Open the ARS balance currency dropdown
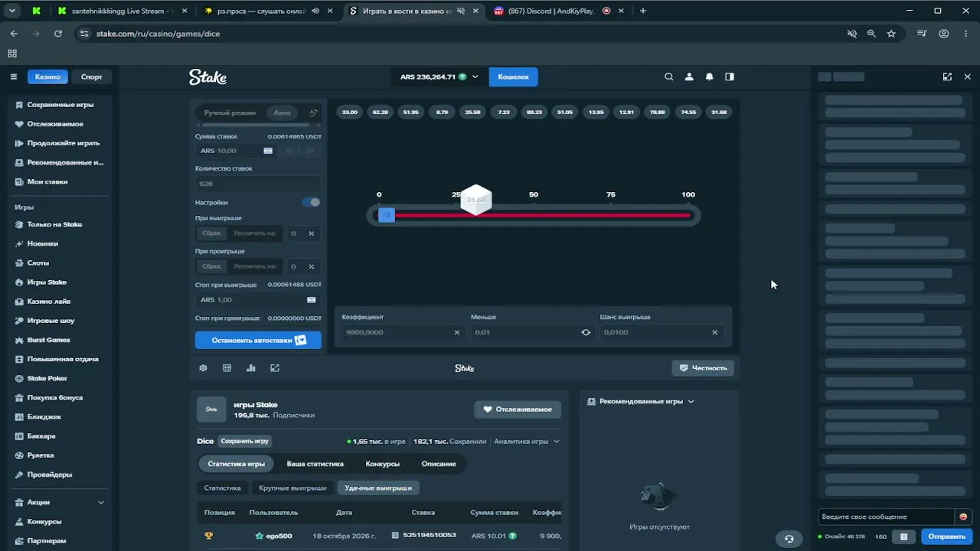Image resolution: width=980 pixels, height=551 pixels. tap(439, 77)
